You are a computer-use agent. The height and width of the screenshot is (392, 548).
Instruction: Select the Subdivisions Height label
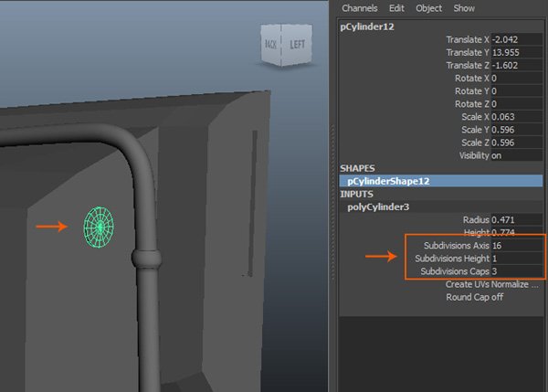(x=452, y=259)
